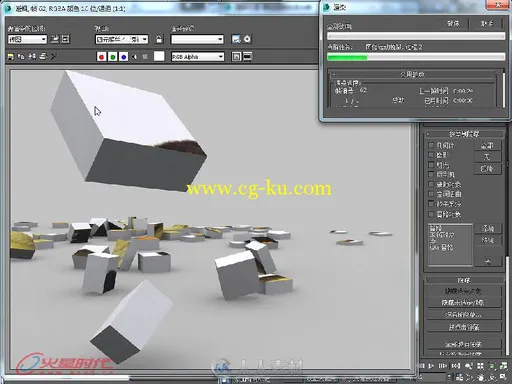Open the RGB Alpha channel dropdown

[198, 57]
